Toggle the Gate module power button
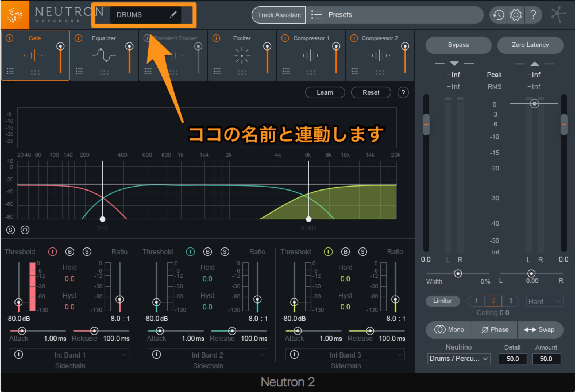The width and height of the screenshot is (575, 392). [x=9, y=38]
